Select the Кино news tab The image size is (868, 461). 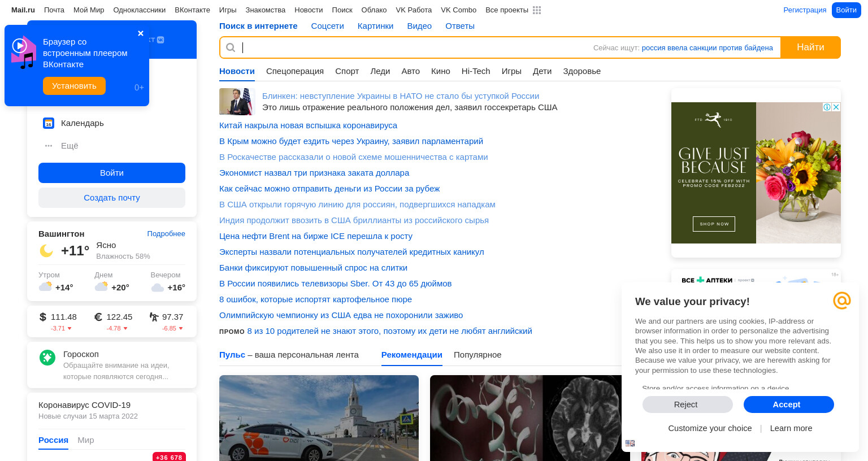tap(441, 71)
